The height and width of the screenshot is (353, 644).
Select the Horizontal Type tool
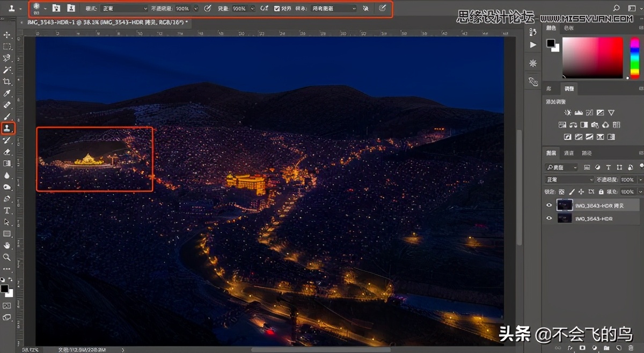(x=8, y=211)
